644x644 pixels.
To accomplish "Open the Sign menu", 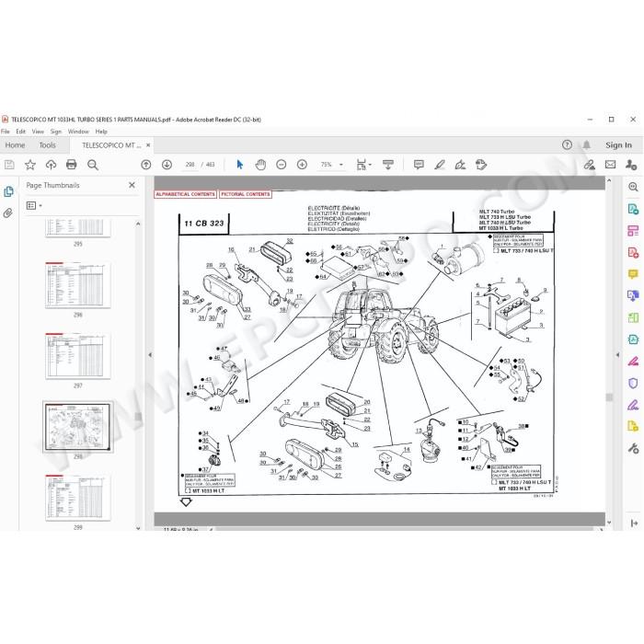I will (x=56, y=132).
